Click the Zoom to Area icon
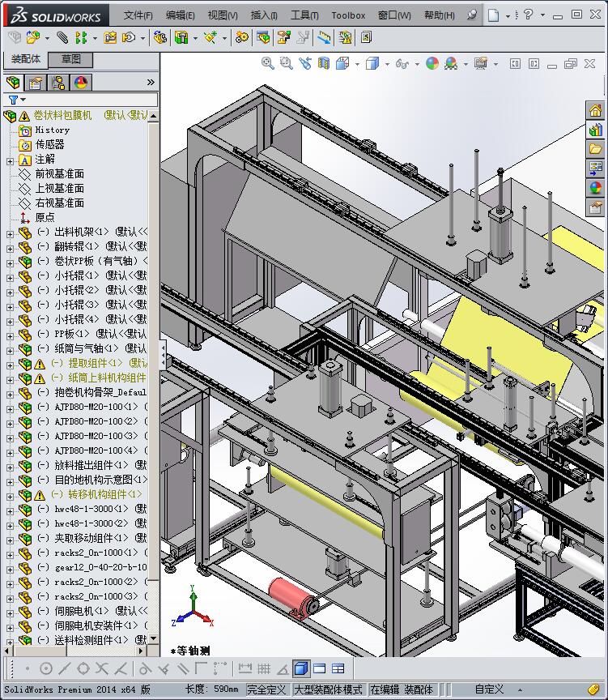Screen dimensions: 608x700 [286, 64]
